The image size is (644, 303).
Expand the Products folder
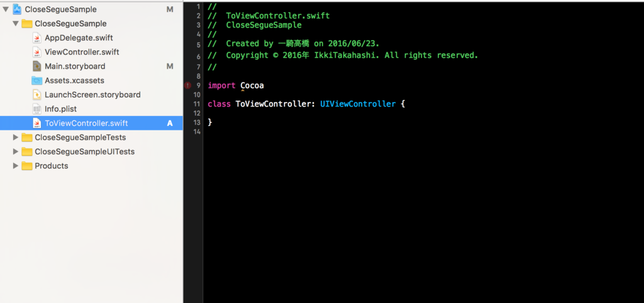16,166
